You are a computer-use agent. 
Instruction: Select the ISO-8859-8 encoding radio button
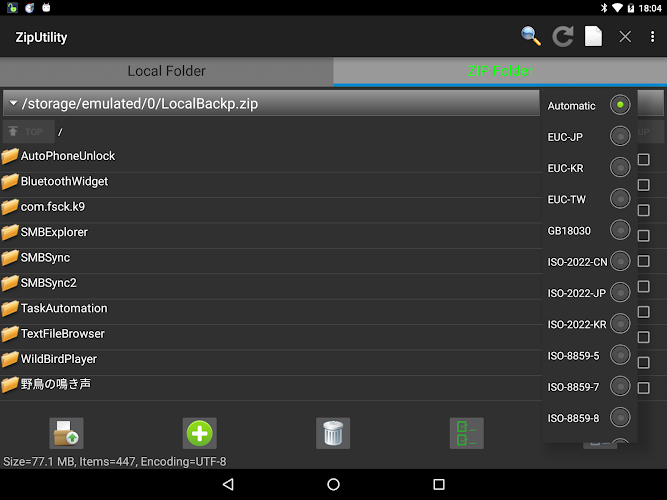click(620, 417)
